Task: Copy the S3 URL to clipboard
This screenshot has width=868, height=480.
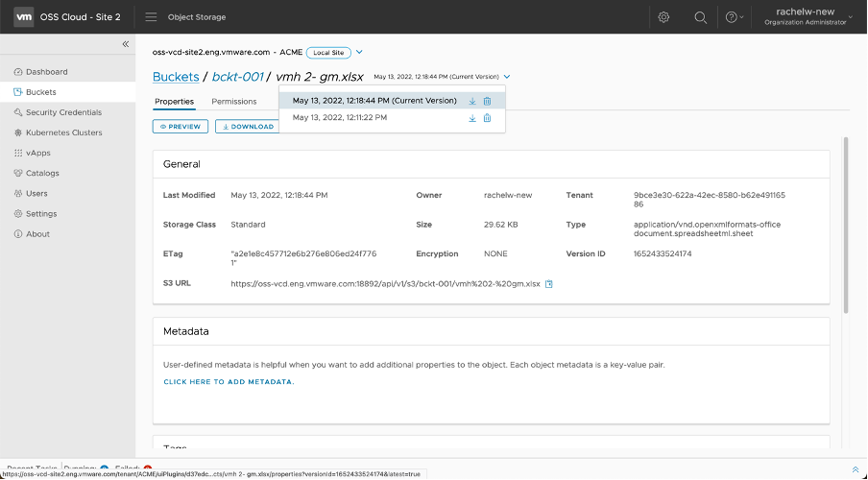Action: [x=549, y=284]
